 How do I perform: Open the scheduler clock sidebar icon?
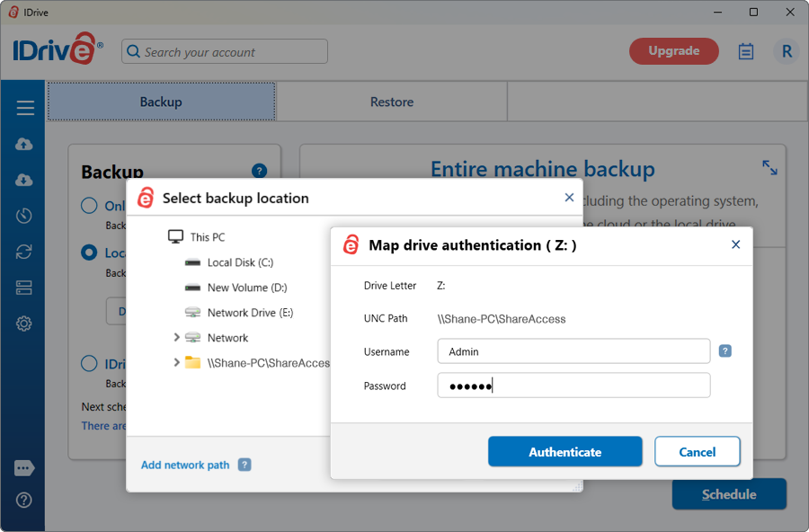pos(23,216)
